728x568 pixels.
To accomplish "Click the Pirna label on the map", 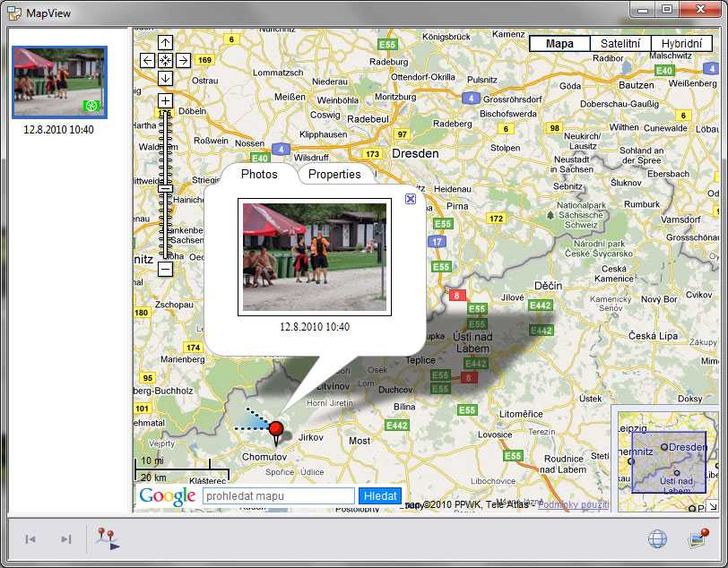I will click(457, 206).
